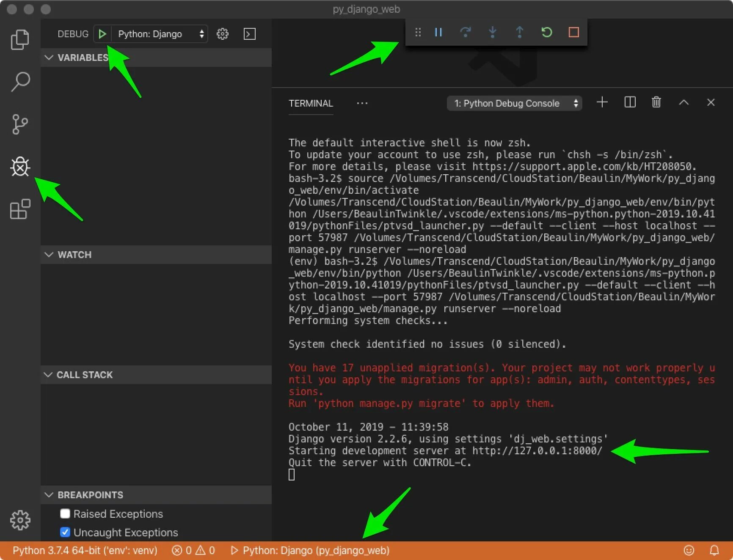Image resolution: width=733 pixels, height=560 pixels.
Task: Open the Extensions view
Action: pos(20,209)
